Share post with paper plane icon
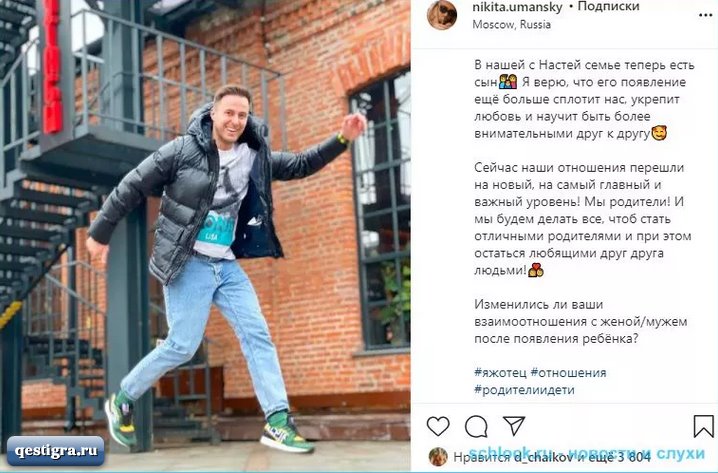The image size is (718, 473). pos(514,425)
